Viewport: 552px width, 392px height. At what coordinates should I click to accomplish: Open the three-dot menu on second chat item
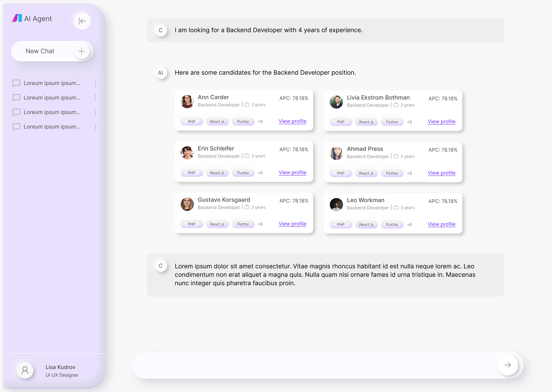pos(95,98)
